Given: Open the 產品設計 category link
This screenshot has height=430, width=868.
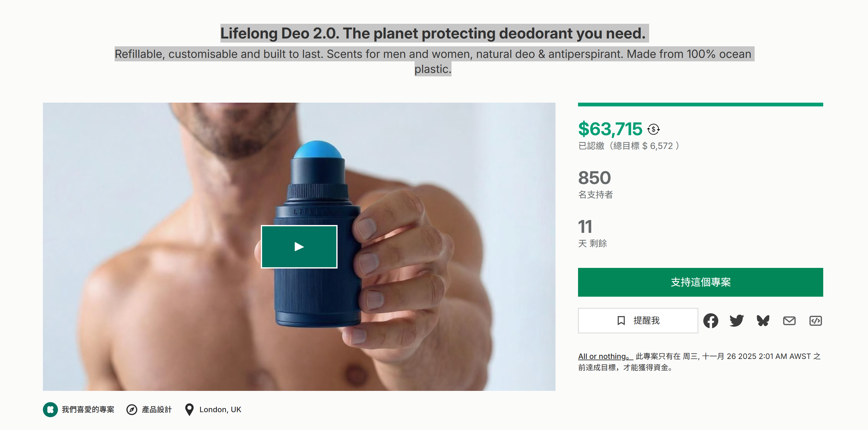Looking at the screenshot, I should [157, 409].
